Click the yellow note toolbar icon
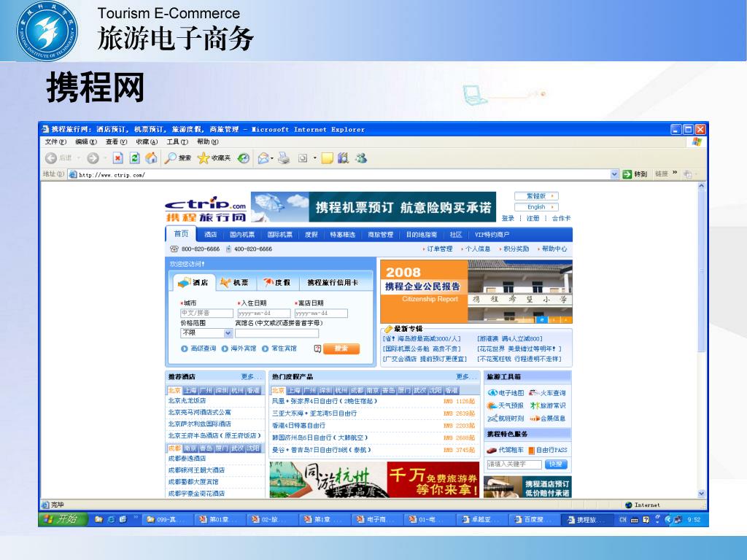This screenshot has width=747, height=560. (x=327, y=158)
